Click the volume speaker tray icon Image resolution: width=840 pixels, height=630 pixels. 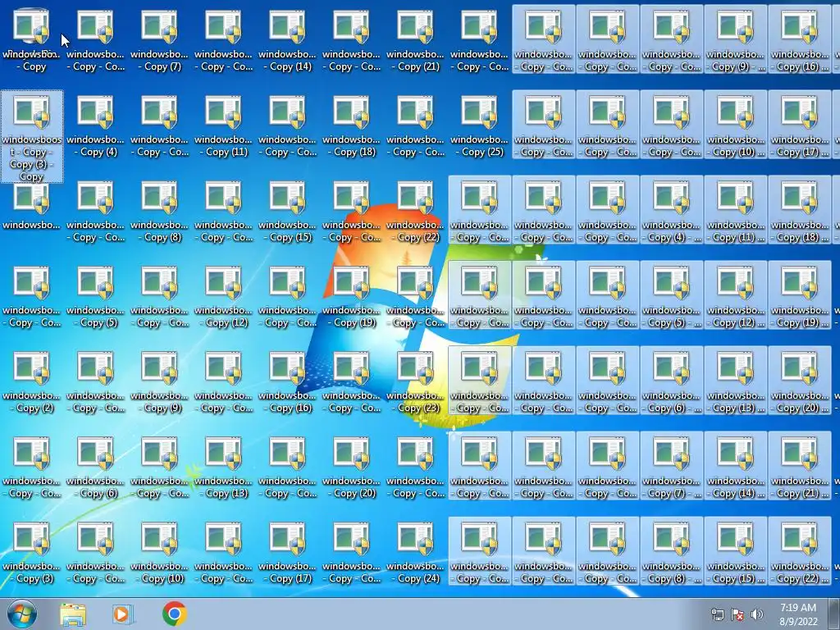coord(757,614)
